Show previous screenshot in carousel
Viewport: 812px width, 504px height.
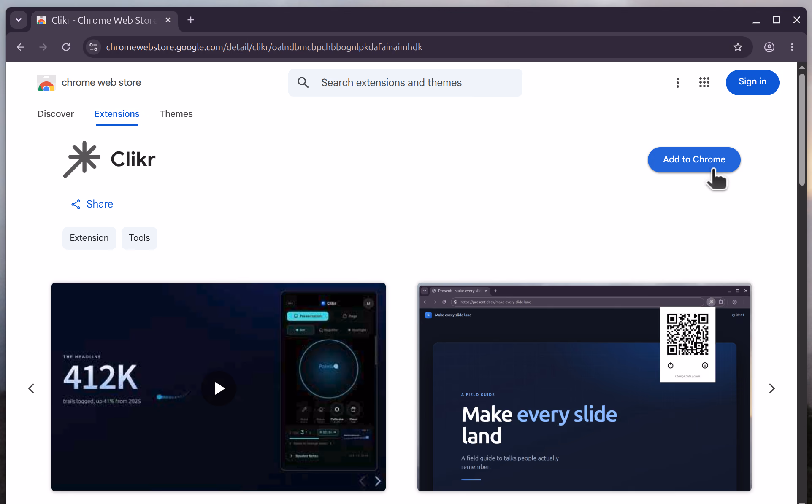coord(31,388)
